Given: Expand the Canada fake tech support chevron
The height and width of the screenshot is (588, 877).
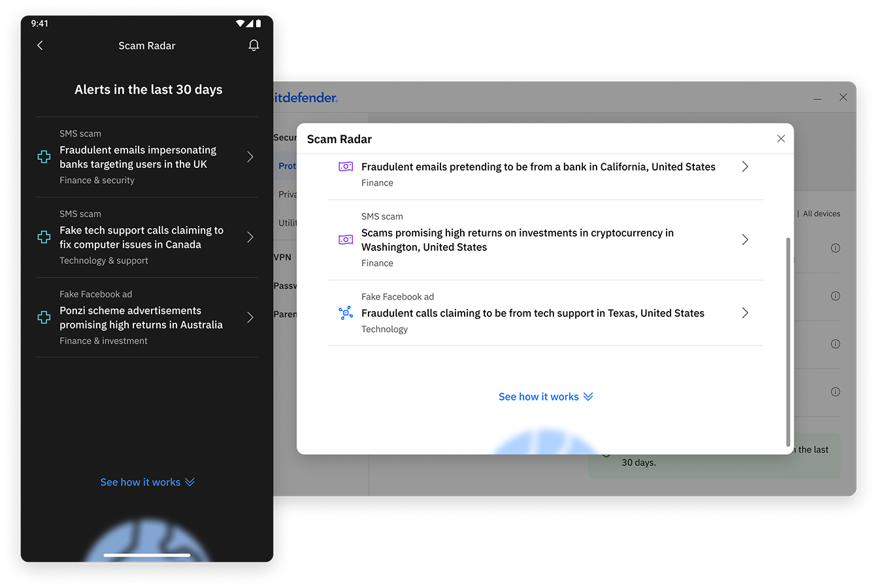Looking at the screenshot, I should [x=250, y=237].
